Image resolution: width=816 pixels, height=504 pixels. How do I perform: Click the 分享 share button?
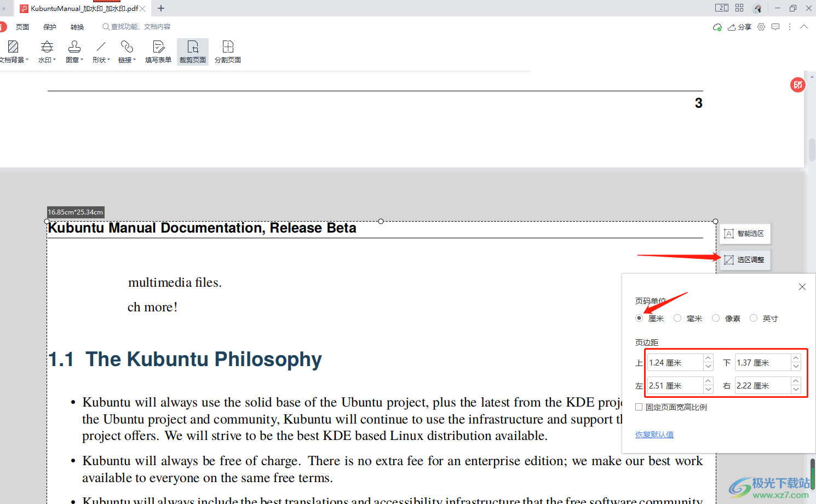pos(739,27)
